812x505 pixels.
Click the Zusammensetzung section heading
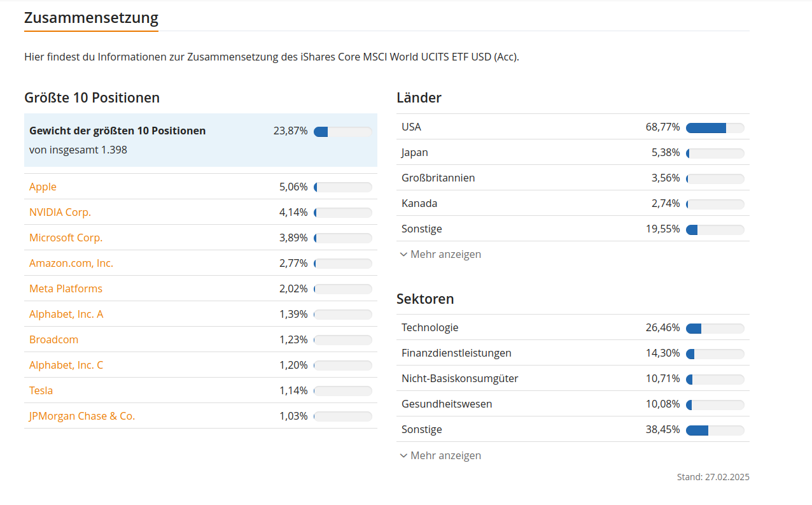pyautogui.click(x=91, y=18)
